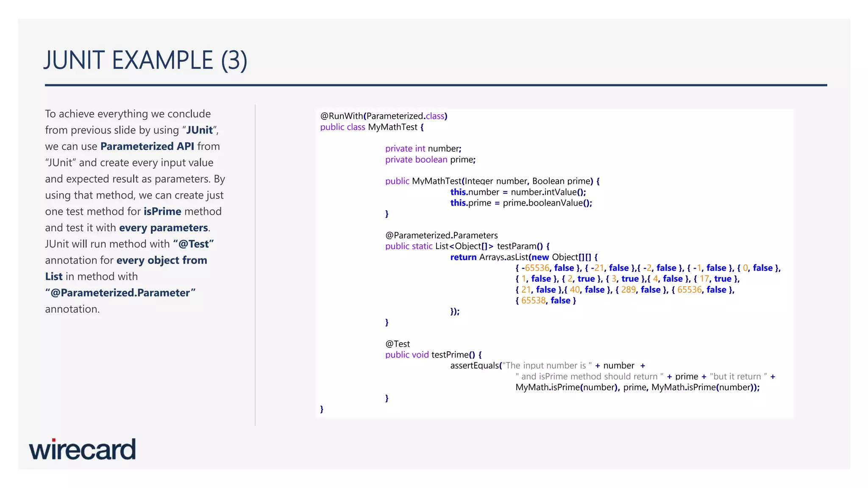The width and height of the screenshot is (868, 488).
Task: Click the 'public void testPrime() {' line
Action: click(433, 355)
